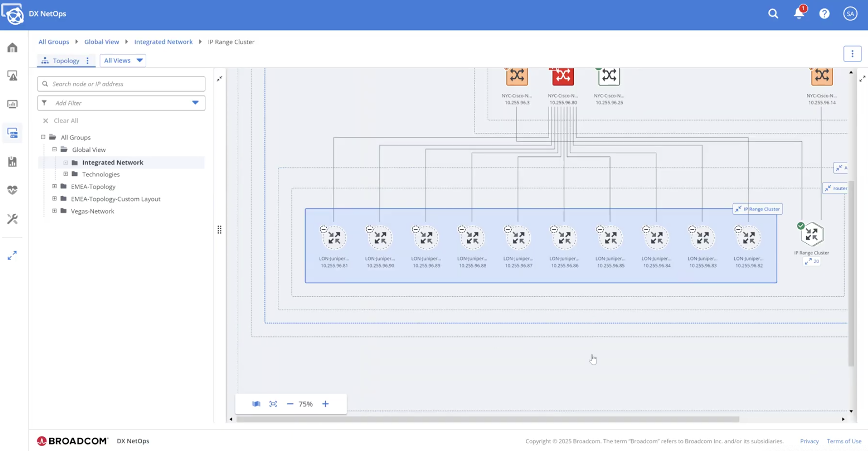Expand the Technologies tree folder
Screen dimensions: 868x451
66,174
